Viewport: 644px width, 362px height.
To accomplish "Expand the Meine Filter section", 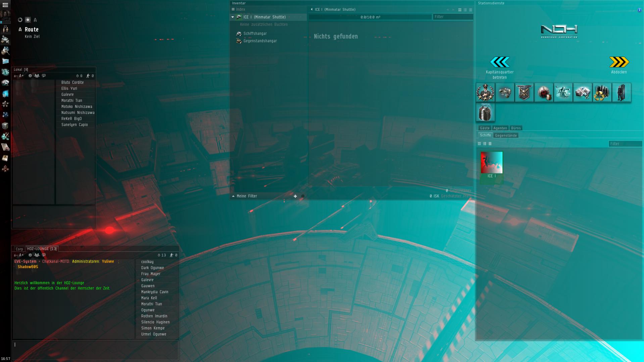I will point(233,196).
